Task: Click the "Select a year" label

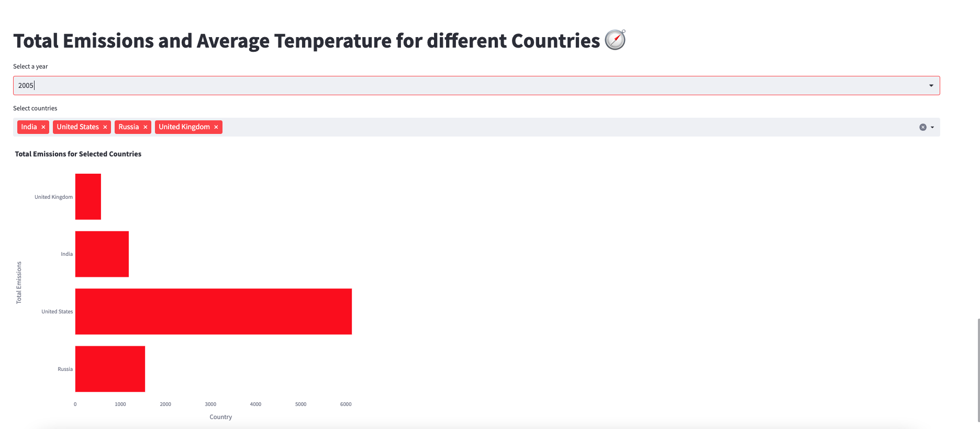Action: [30, 66]
